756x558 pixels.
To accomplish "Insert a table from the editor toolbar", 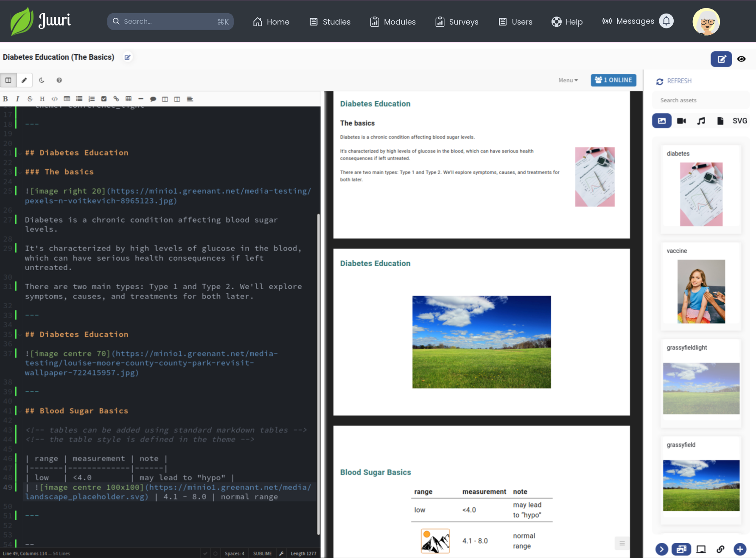I will point(129,99).
